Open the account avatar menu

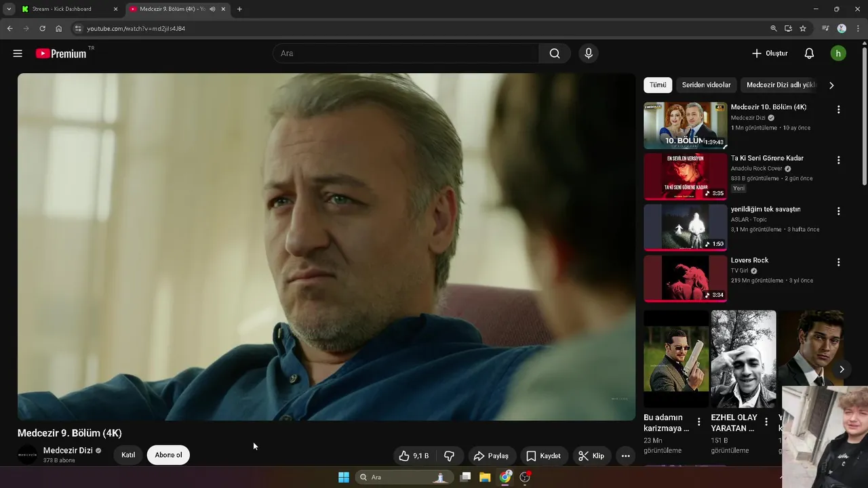tap(838, 54)
